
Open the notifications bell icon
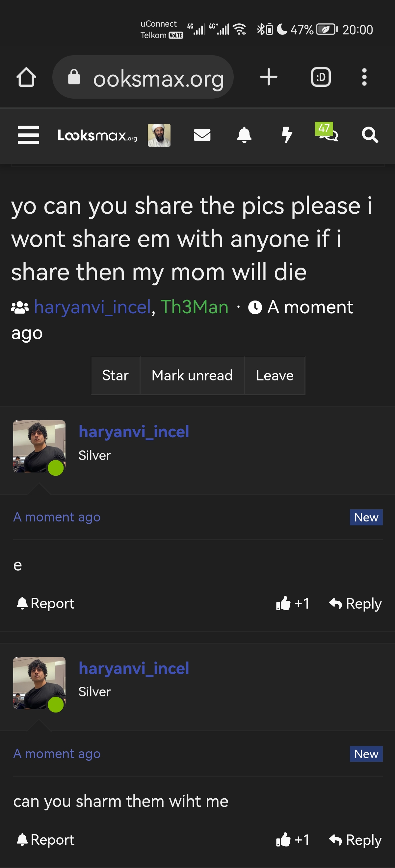pyautogui.click(x=245, y=135)
